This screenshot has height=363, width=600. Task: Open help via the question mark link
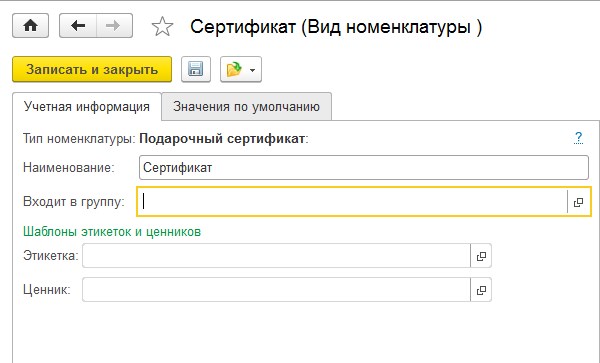pos(578,137)
